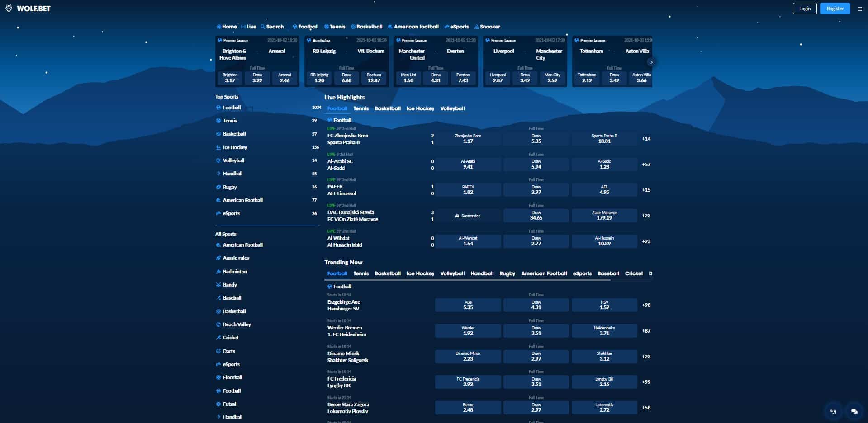
Task: Switch Live Highlights to Ice Hockey tab
Action: click(420, 108)
